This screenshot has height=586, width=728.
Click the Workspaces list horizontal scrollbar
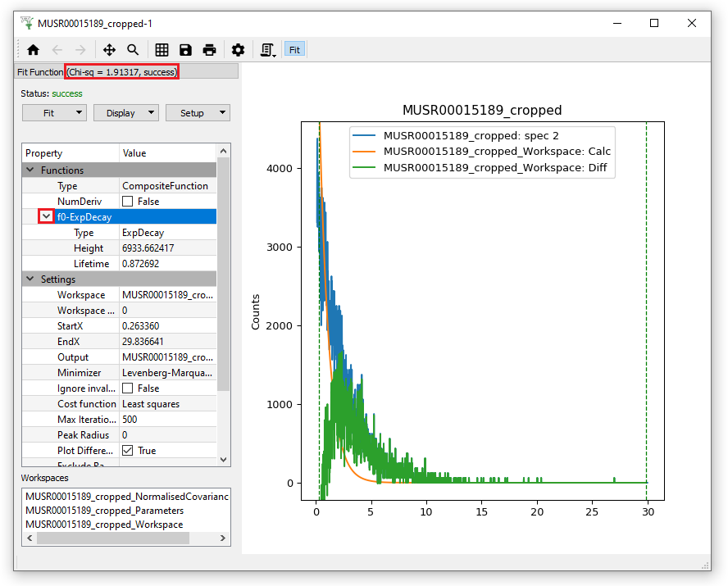point(112,538)
